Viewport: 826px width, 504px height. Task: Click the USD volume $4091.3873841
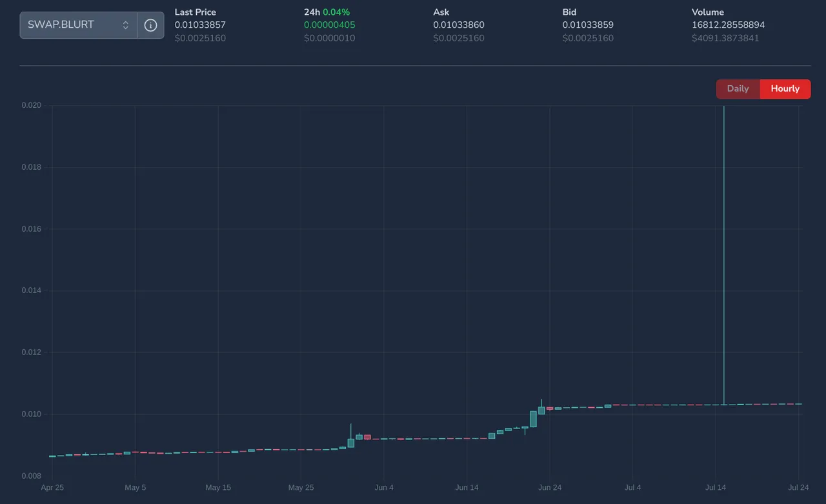[725, 38]
